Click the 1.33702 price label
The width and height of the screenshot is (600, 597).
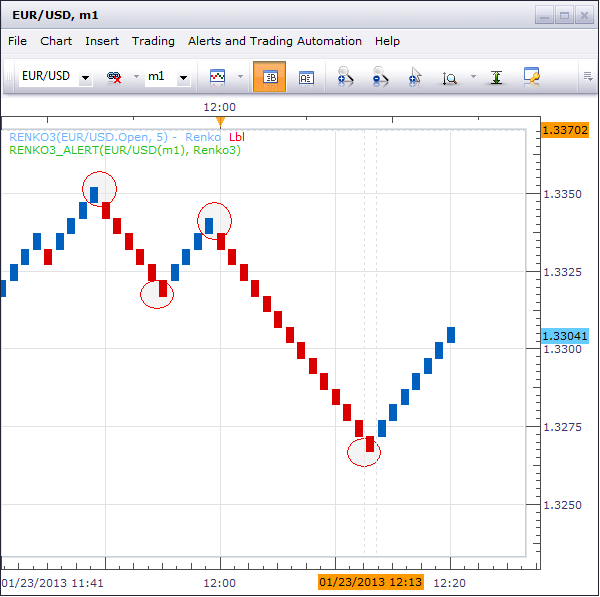[x=565, y=130]
